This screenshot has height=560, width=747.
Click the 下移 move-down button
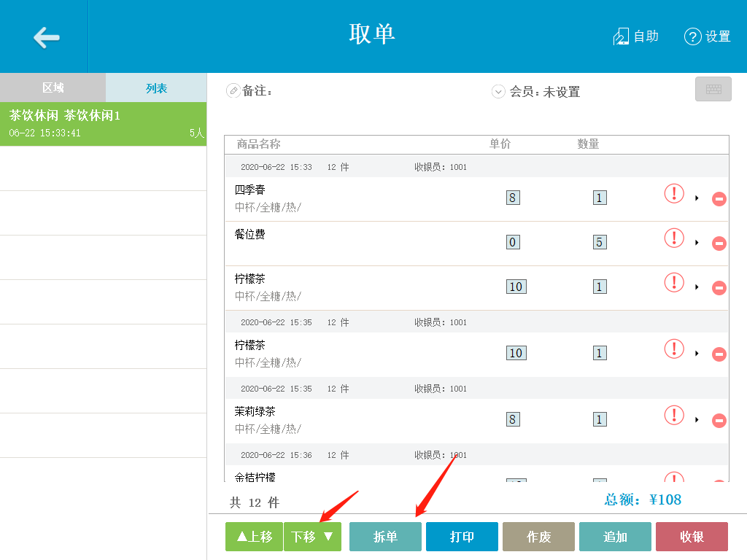(x=312, y=537)
